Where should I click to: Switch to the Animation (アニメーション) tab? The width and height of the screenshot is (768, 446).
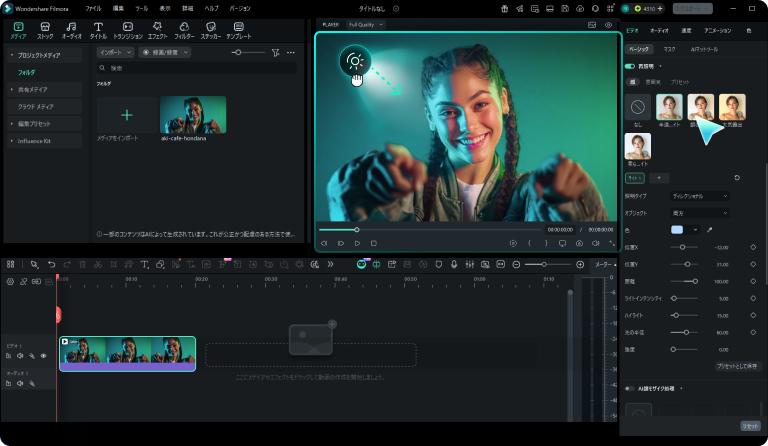click(718, 31)
